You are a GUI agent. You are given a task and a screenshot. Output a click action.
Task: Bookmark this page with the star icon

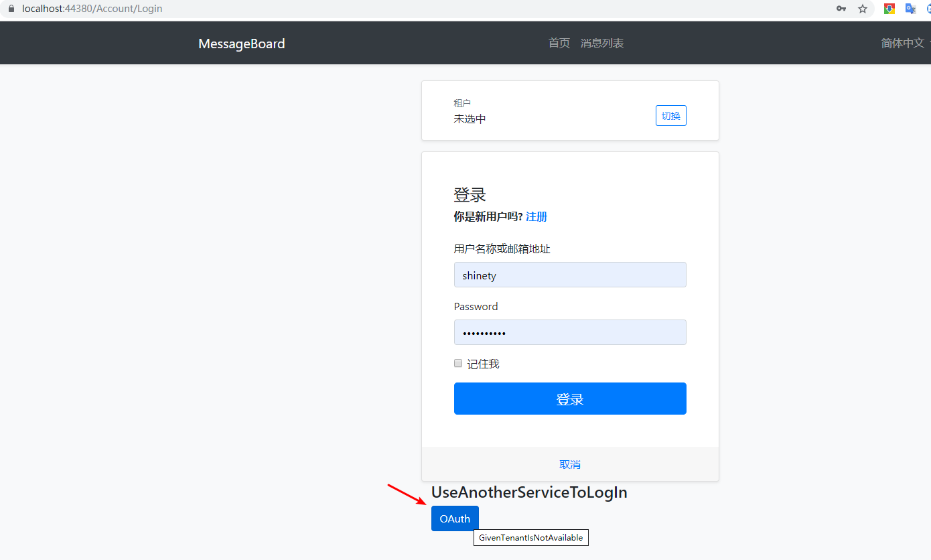863,9
